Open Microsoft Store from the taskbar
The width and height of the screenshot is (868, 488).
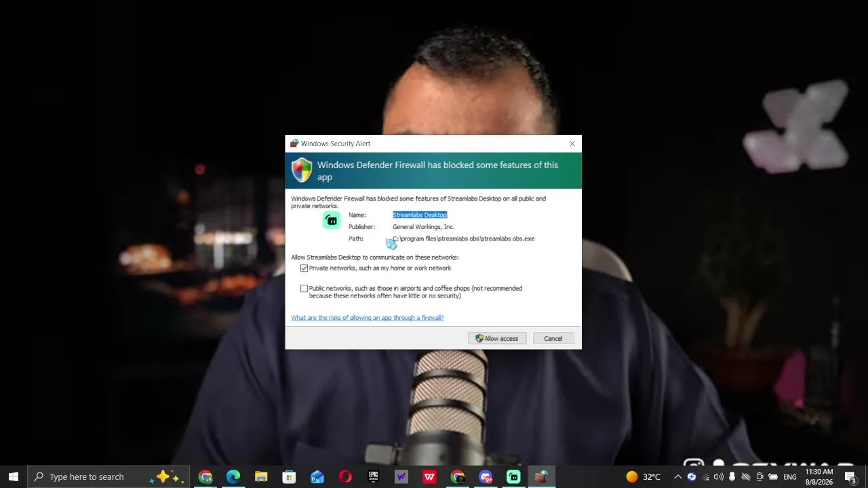(289, 476)
